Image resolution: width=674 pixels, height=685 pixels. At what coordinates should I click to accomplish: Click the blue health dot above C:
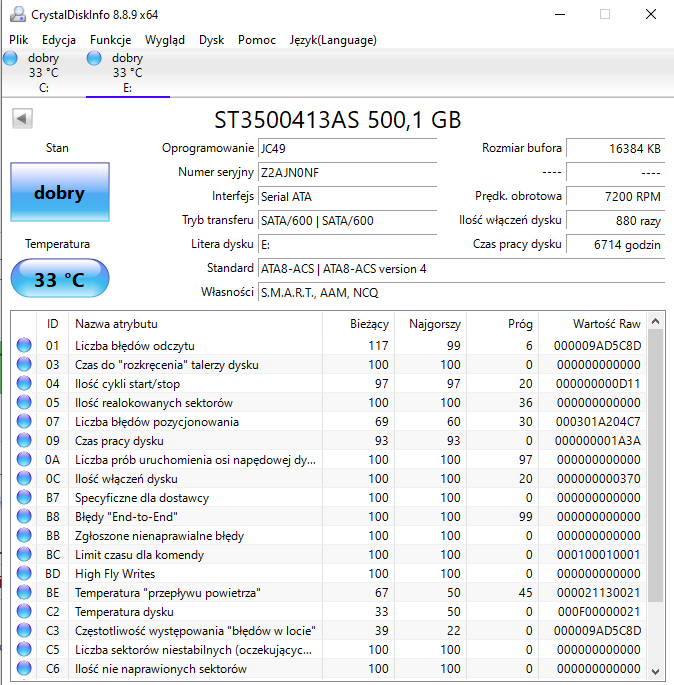tap(10, 58)
